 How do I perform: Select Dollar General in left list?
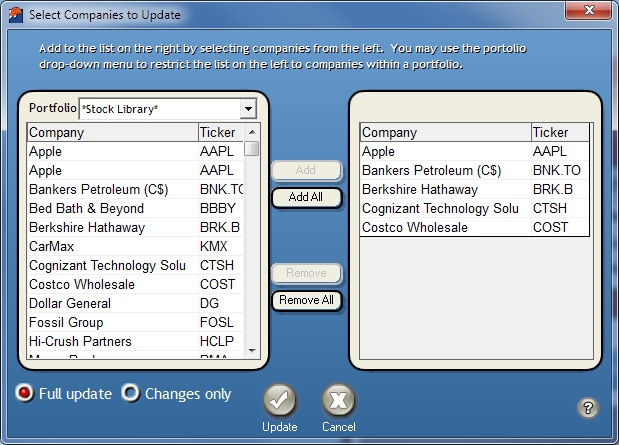135,303
